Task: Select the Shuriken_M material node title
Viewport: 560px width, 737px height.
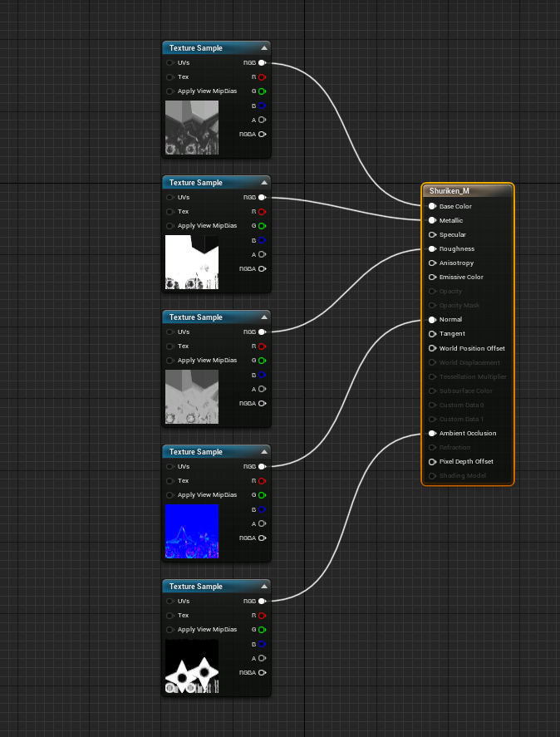Action: [467, 191]
